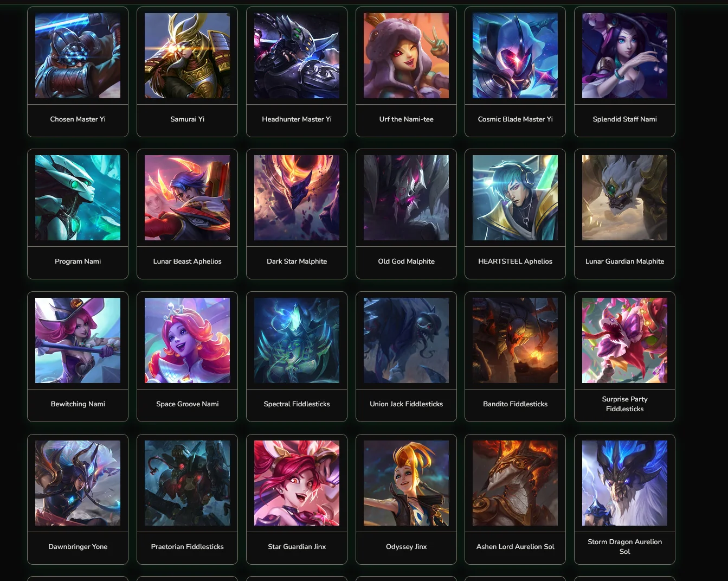
Task: Select the Samurai Yi splash art
Action: 187,55
